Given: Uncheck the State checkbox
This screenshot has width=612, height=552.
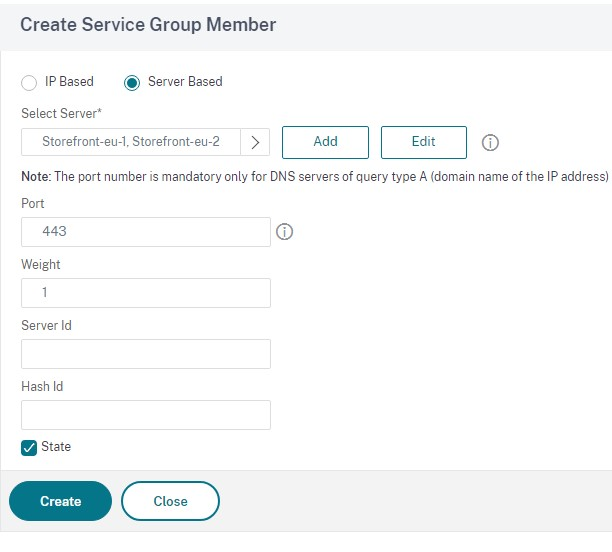Looking at the screenshot, I should pyautogui.click(x=29, y=447).
